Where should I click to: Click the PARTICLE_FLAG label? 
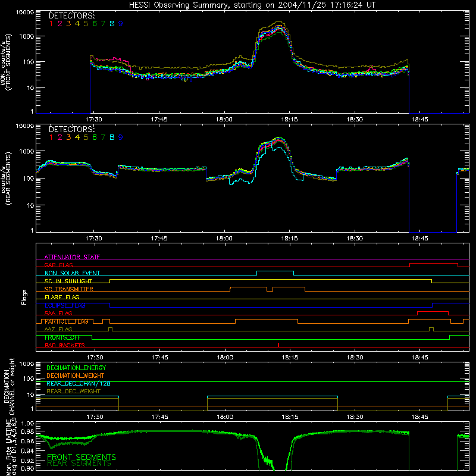point(67,321)
